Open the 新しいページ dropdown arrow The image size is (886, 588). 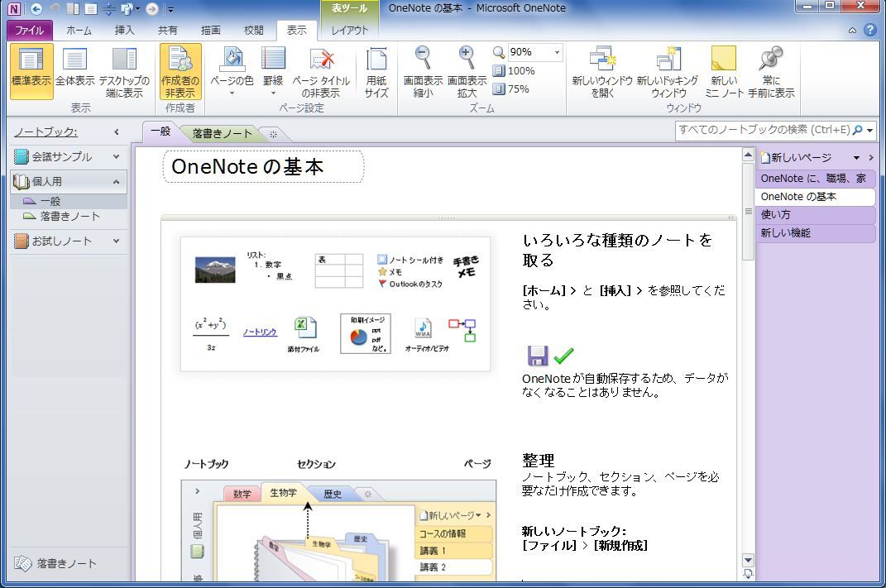(856, 158)
